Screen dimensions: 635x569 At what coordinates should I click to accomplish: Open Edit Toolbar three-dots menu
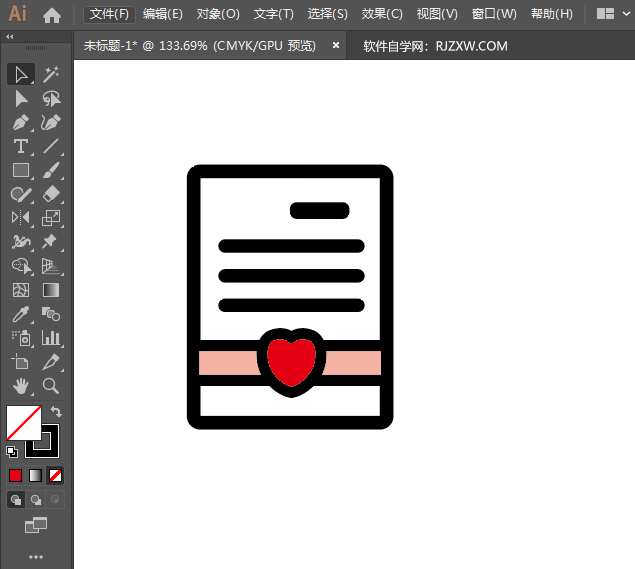[36, 557]
